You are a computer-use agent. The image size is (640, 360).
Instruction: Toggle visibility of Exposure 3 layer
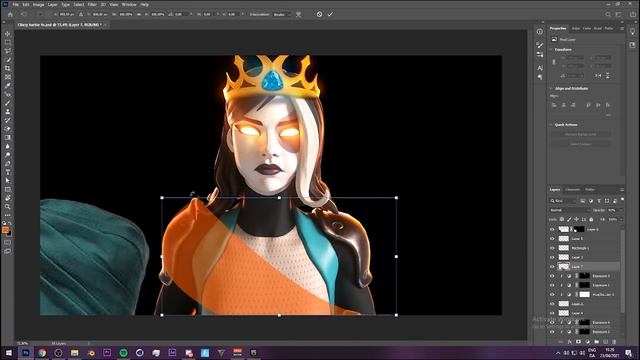click(552, 276)
